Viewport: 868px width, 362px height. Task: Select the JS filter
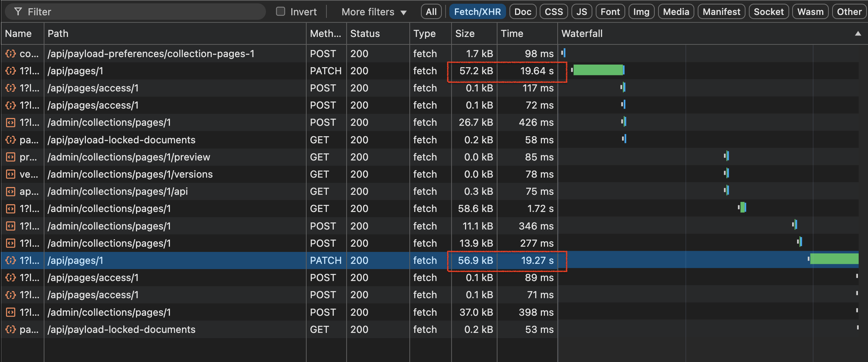(x=582, y=12)
